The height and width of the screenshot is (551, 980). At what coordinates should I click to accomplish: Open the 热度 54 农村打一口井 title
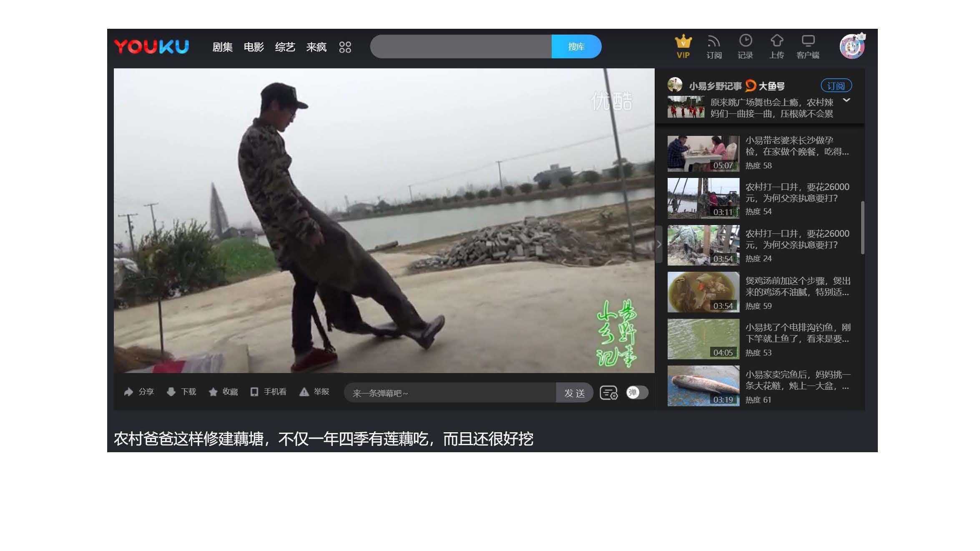(x=797, y=193)
